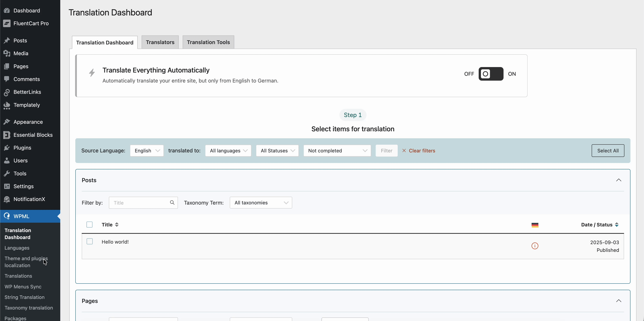Click the search magnifier in Title filter
This screenshot has width=644, height=321.
point(172,202)
